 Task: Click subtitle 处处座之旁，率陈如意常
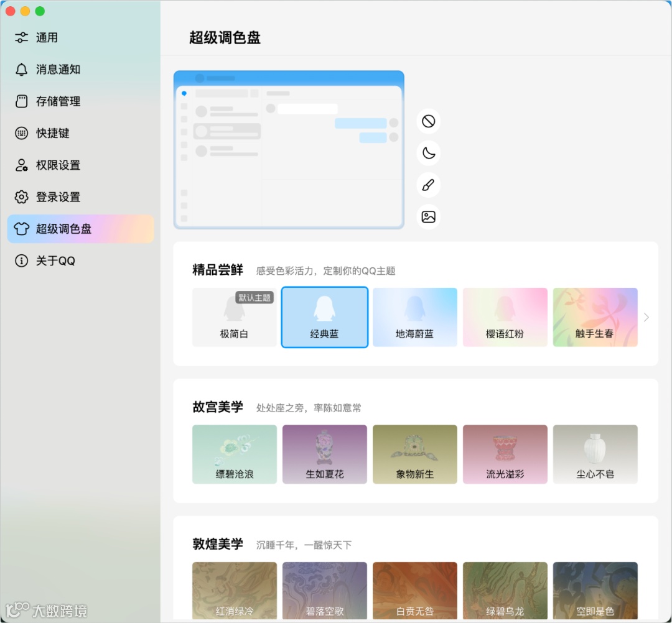click(x=309, y=408)
